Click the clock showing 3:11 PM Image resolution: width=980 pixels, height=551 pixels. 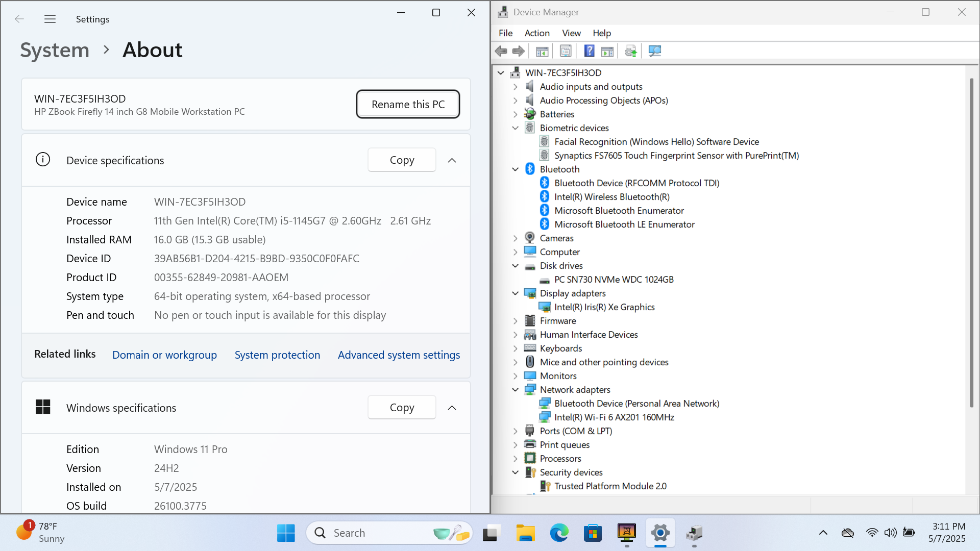click(948, 527)
